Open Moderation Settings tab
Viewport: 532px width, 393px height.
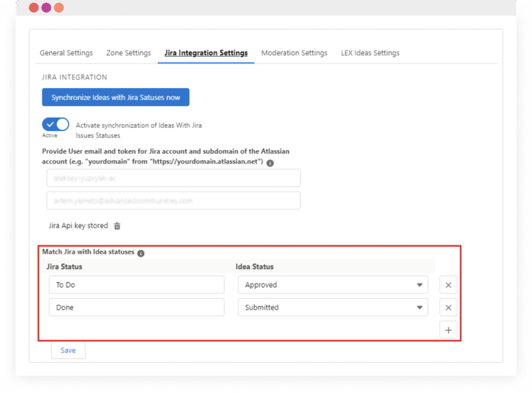pyautogui.click(x=294, y=53)
